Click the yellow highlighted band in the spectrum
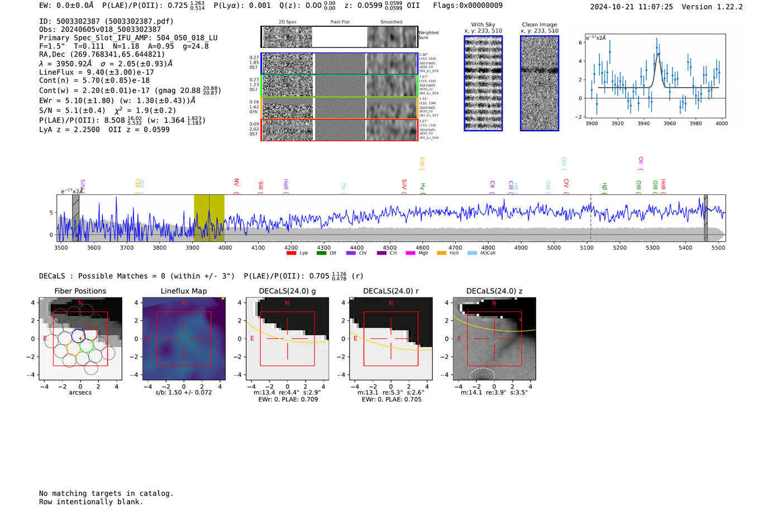The image size is (782, 532). [x=209, y=218]
